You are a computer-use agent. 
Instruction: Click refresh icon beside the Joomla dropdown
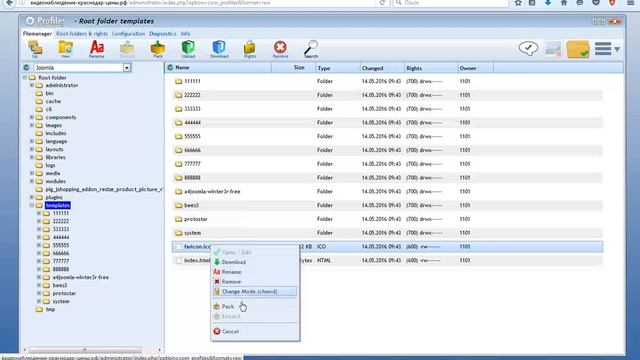coord(27,67)
